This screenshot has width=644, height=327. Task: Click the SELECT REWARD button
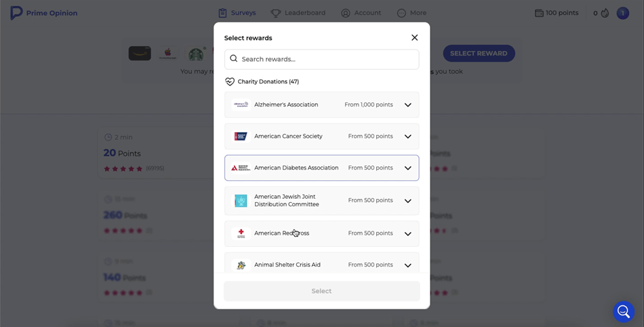click(479, 54)
